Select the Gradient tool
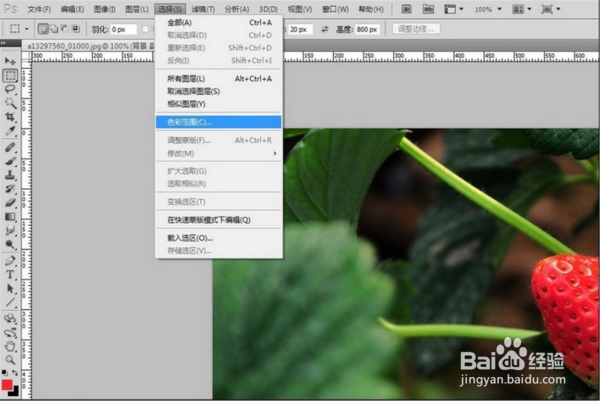The height and width of the screenshot is (401, 600). tap(10, 217)
